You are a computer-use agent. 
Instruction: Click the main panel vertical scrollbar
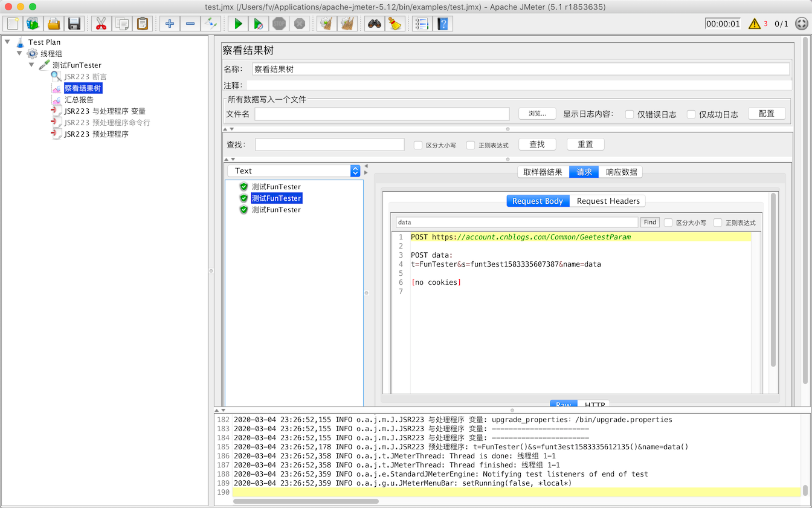[805, 210]
